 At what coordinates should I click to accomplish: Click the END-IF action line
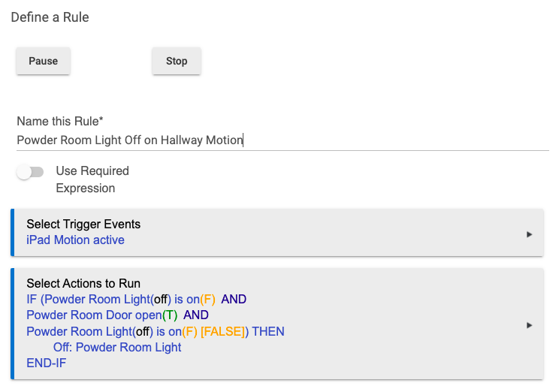coord(46,363)
